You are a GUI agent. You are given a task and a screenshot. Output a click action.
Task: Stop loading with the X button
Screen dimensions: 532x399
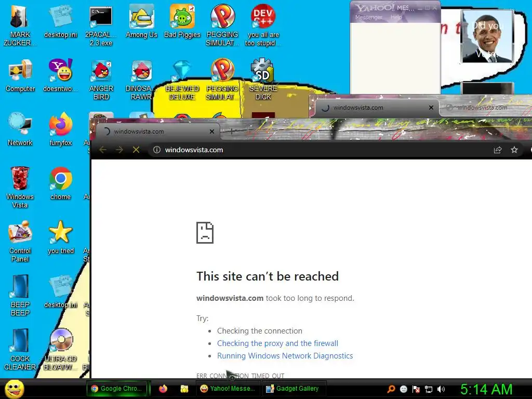click(136, 150)
